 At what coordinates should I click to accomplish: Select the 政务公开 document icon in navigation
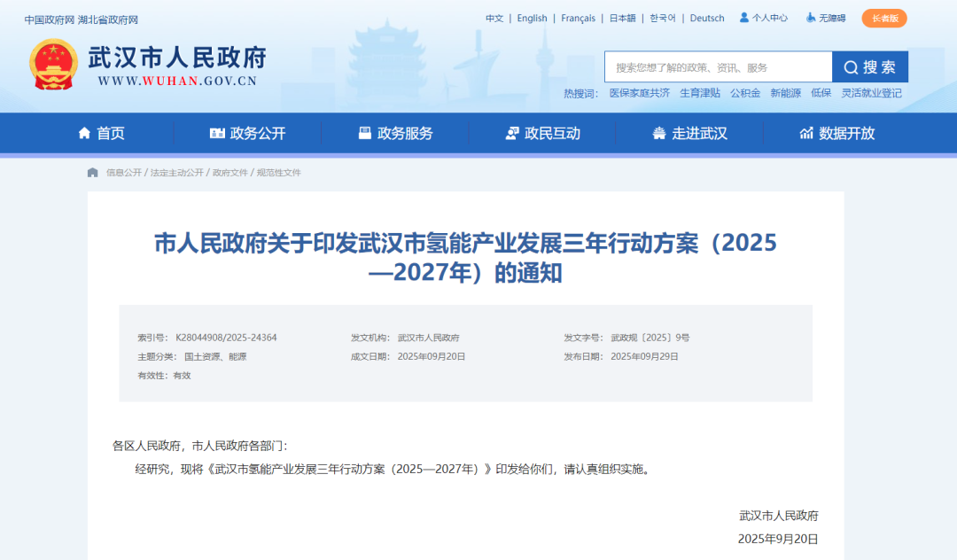point(215,132)
